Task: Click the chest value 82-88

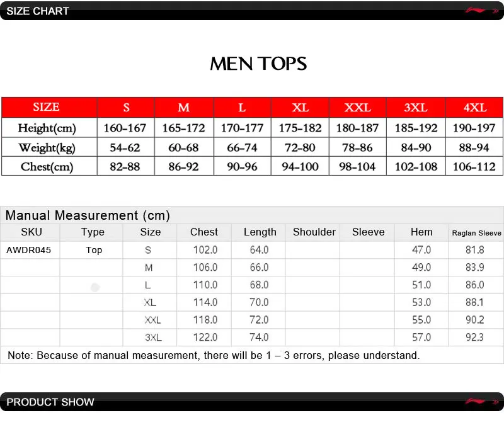Action: pyautogui.click(x=125, y=166)
